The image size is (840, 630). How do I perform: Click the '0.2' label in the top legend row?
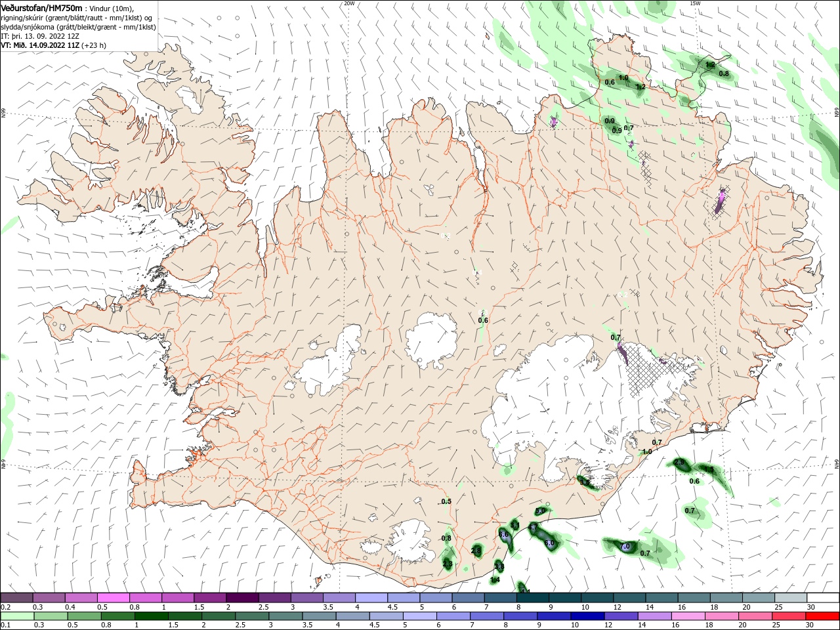pyautogui.click(x=5, y=607)
